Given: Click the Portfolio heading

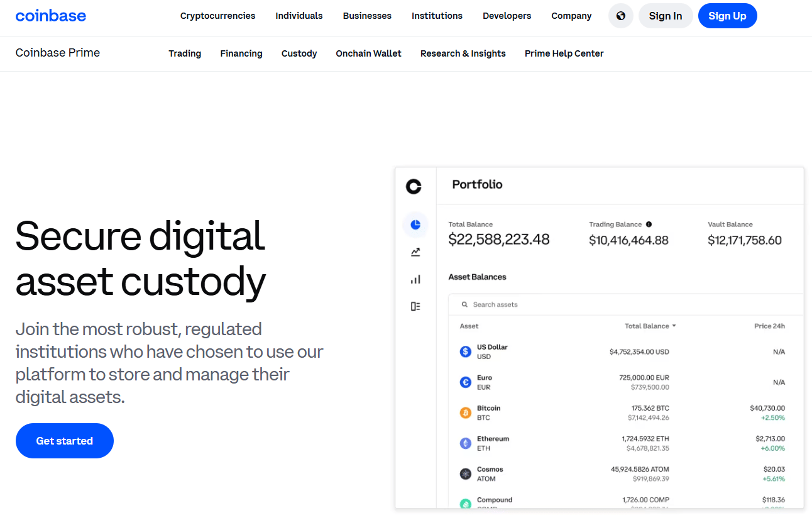Looking at the screenshot, I should click(477, 185).
